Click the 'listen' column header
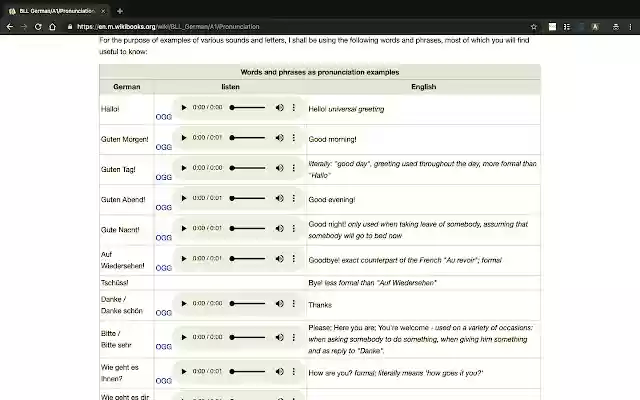The height and width of the screenshot is (400, 640). tap(230, 87)
